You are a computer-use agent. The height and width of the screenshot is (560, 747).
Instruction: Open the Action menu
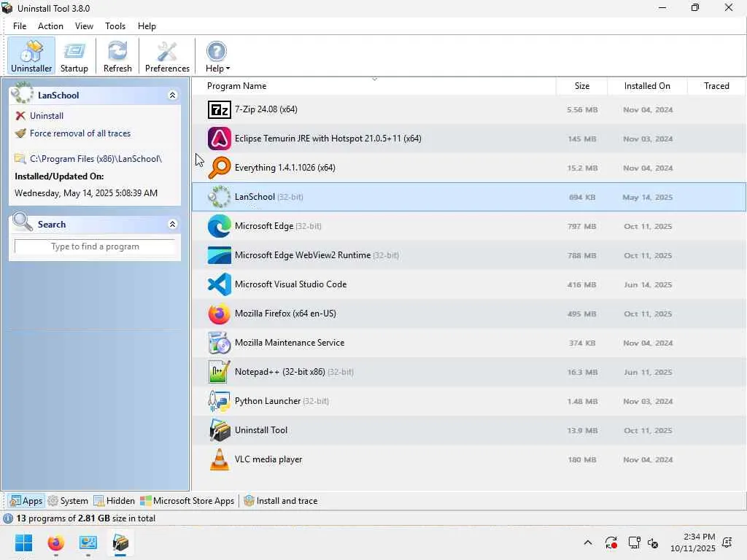[50, 26]
